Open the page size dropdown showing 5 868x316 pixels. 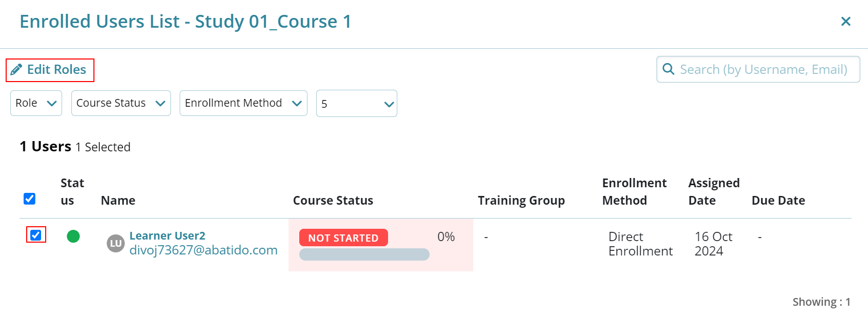click(x=357, y=104)
